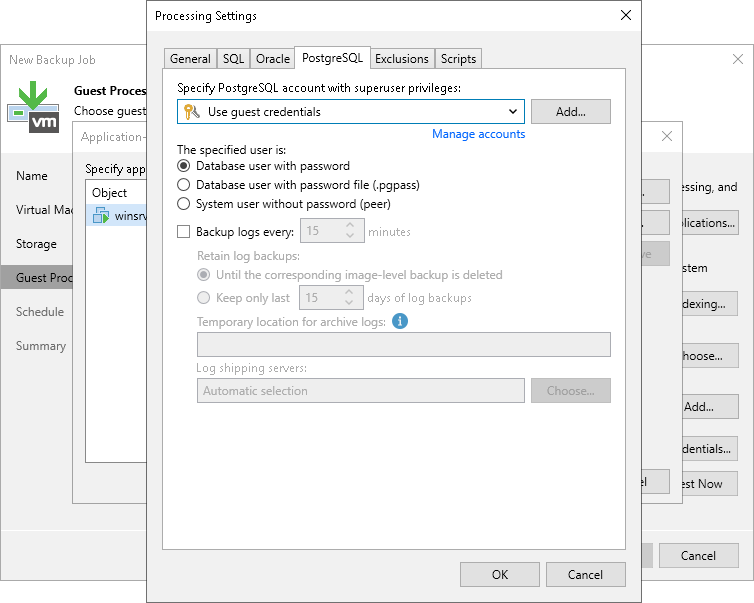Open the Exclusions tab
Viewport: 754px width, 603px height.
coord(402,59)
